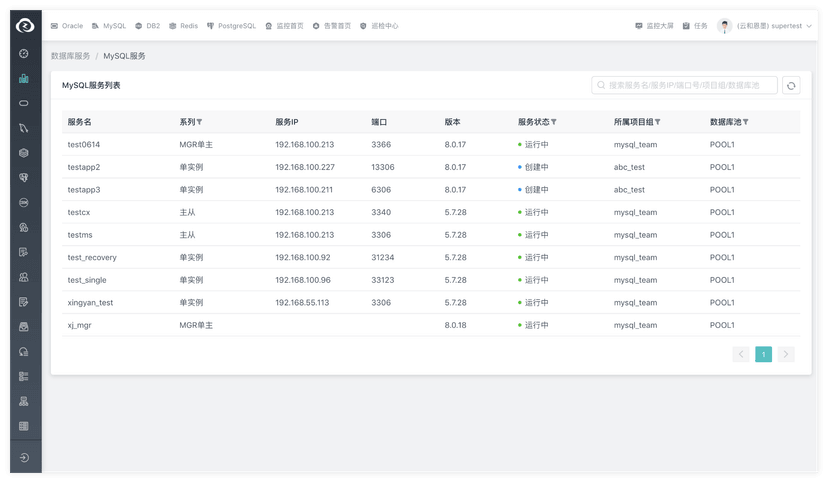This screenshot has width=828, height=483.
Task: Open the 服务状态 column filter
Action: tap(553, 122)
